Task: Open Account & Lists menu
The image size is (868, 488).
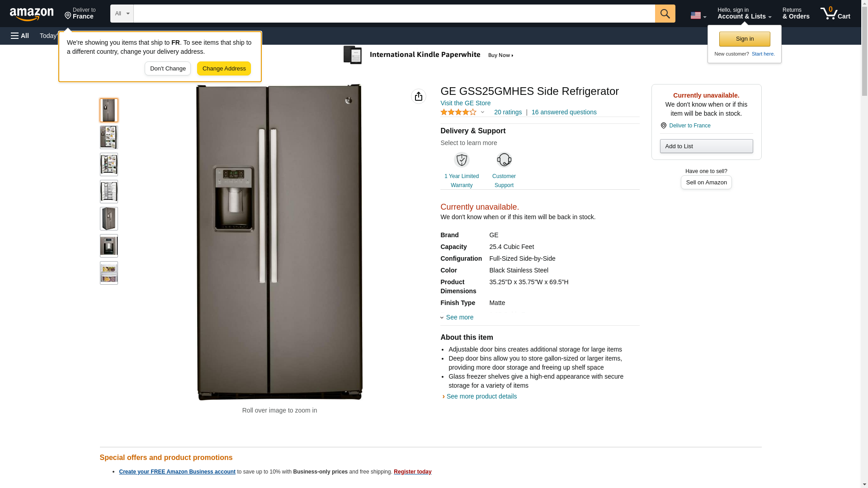Action: pyautogui.click(x=744, y=14)
